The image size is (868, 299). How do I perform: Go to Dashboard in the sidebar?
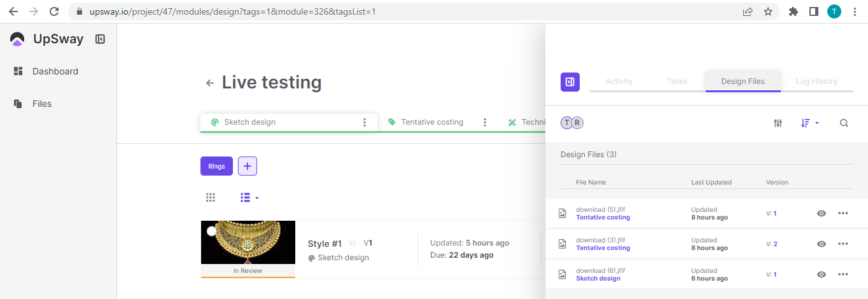tap(55, 71)
